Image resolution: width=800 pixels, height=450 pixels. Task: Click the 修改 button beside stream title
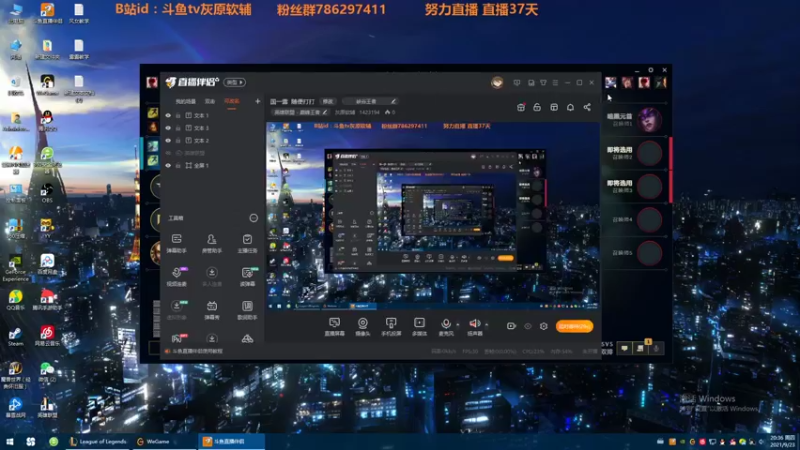tap(328, 101)
